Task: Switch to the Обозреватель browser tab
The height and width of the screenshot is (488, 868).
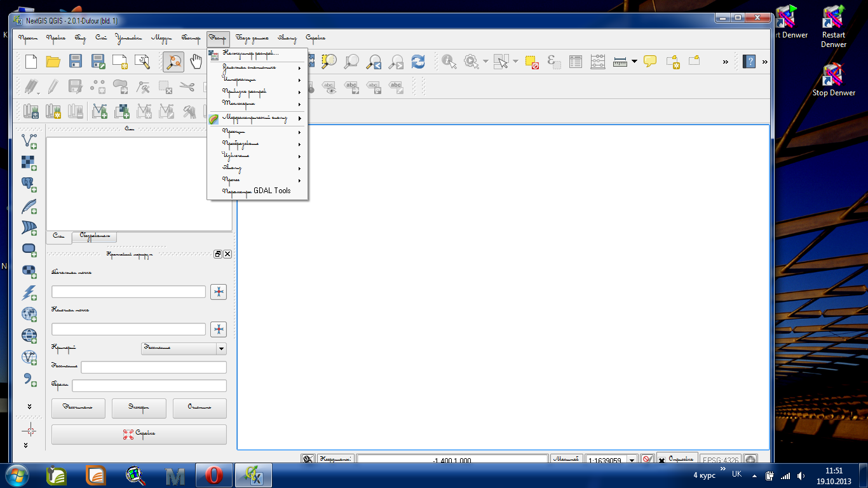Action: pos(94,236)
